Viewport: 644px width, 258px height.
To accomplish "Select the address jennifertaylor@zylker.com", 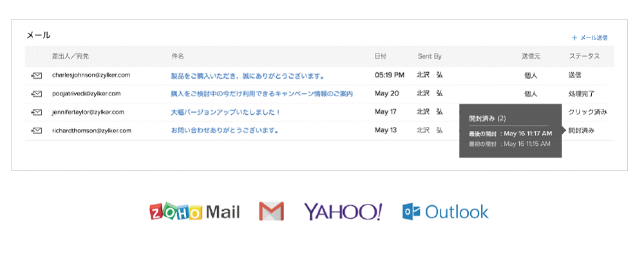I will [88, 112].
